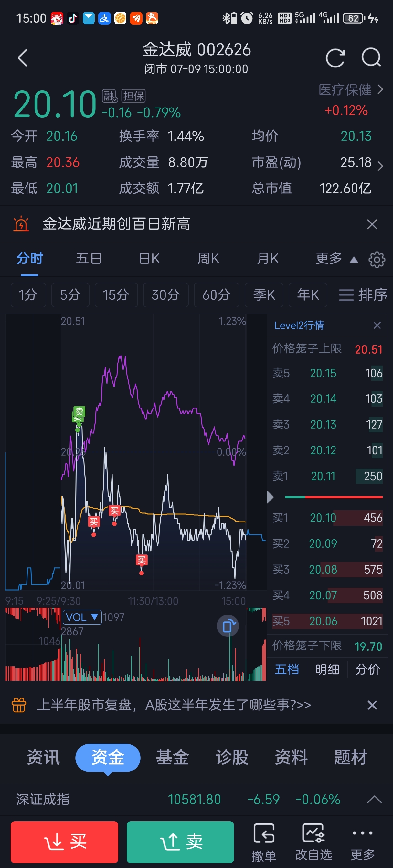Open the 撤单 cancel order icon
Image resolution: width=393 pixels, height=868 pixels.
pos(264,842)
